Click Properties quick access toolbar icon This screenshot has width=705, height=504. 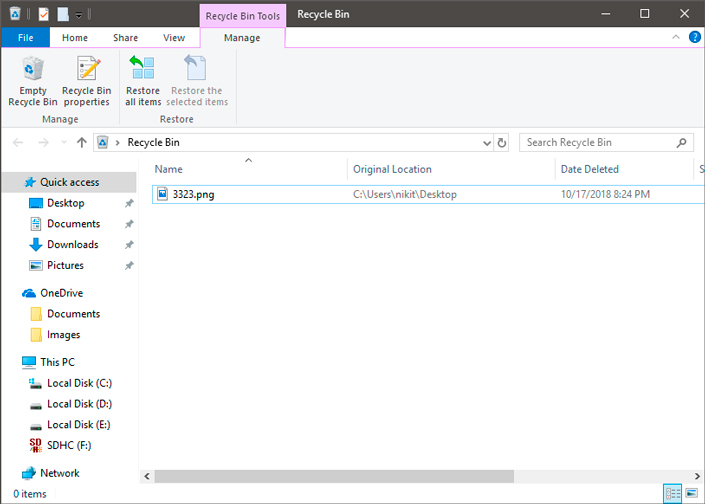coord(44,14)
